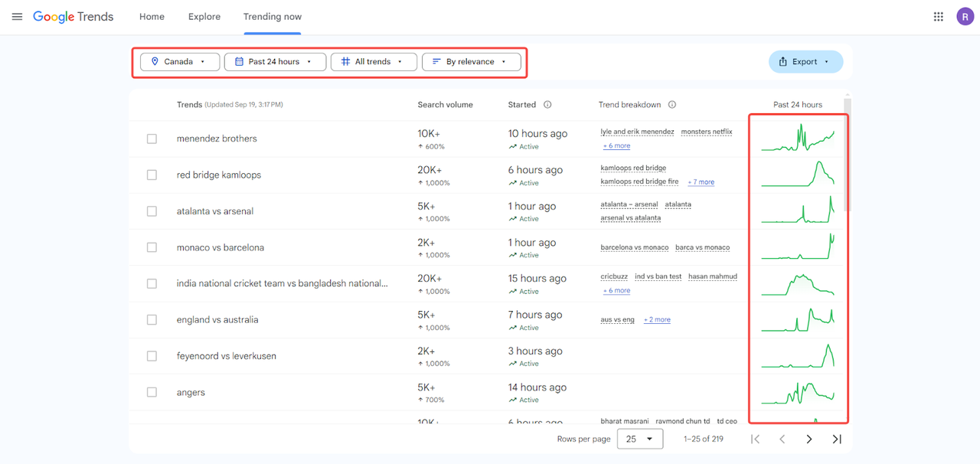Viewport: 980px width, 464px height.
Task: Open the monaco vs barcelona trend title
Action: point(220,247)
